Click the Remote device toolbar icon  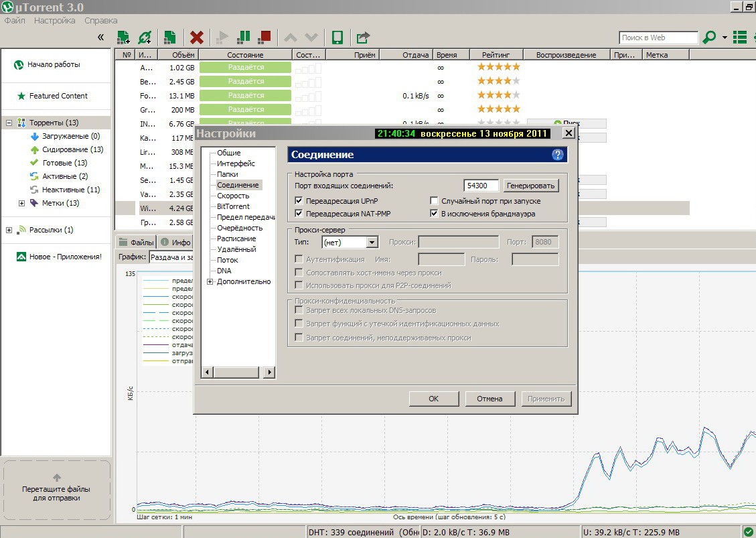337,37
